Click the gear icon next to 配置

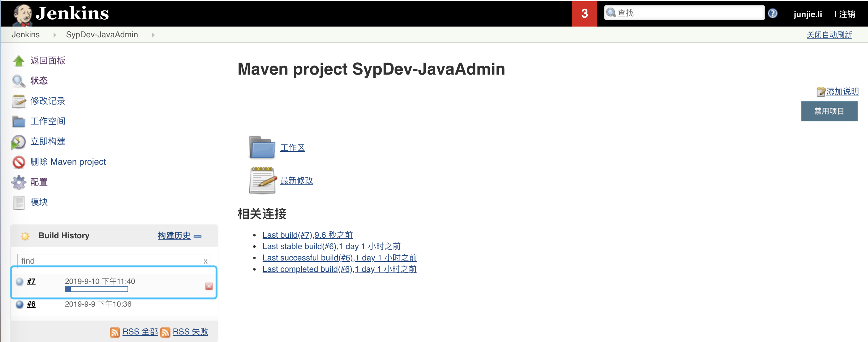[19, 182]
